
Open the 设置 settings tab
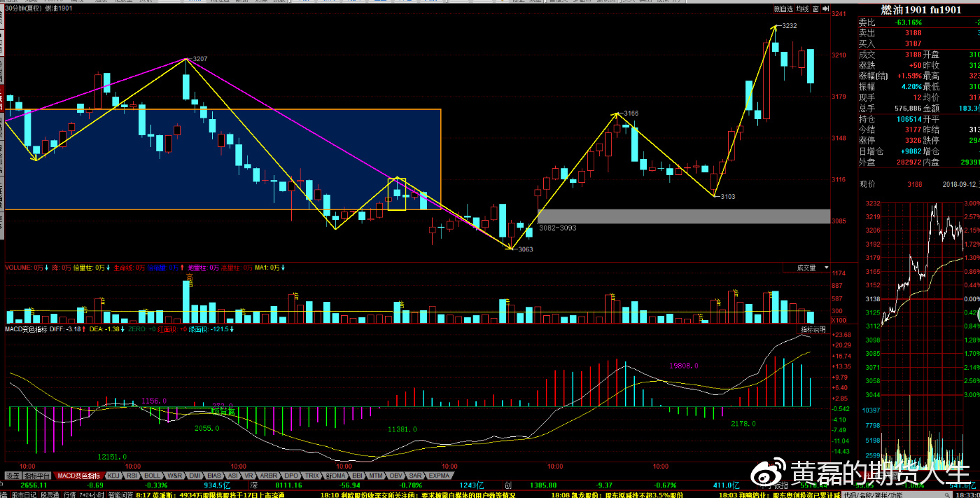pos(13,476)
